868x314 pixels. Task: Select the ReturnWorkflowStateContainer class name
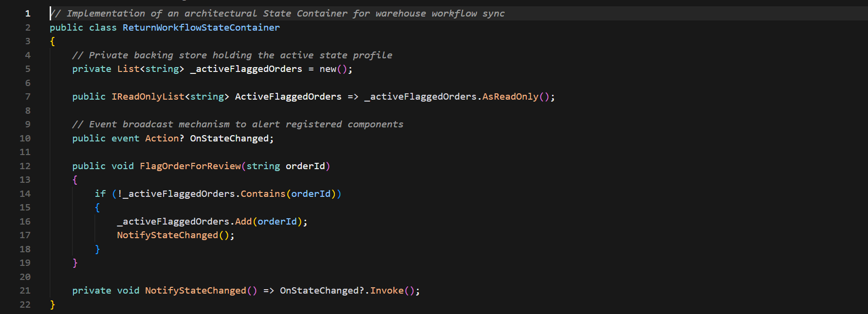point(201,28)
